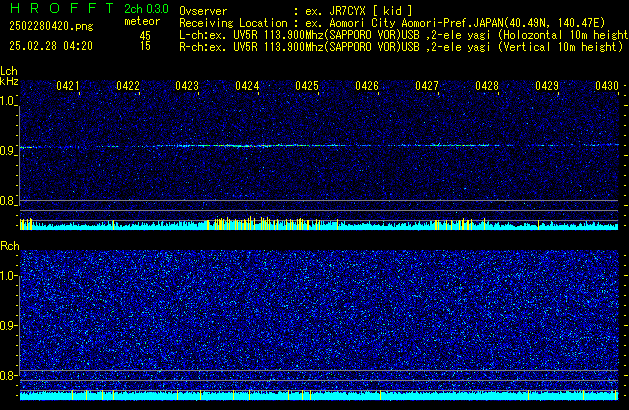This screenshot has height=410, width=629.
Task: Click the Rch channel label
Action: coord(10,246)
